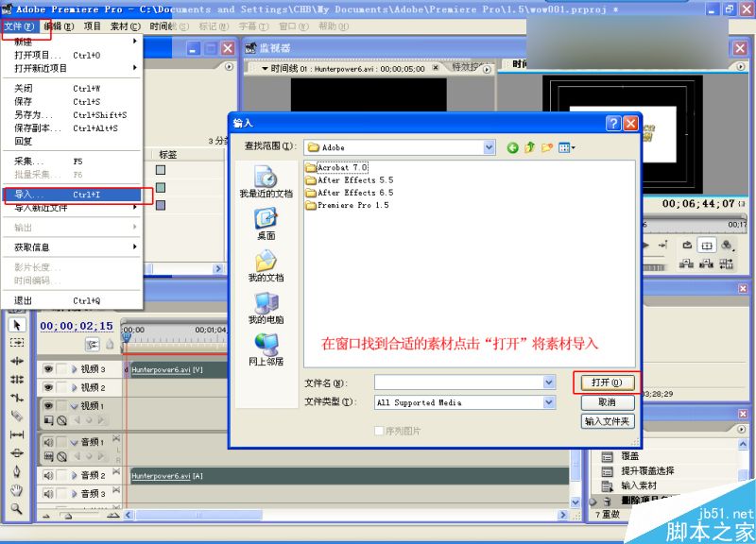Open the 查找范围 folder dropdown

(489, 147)
